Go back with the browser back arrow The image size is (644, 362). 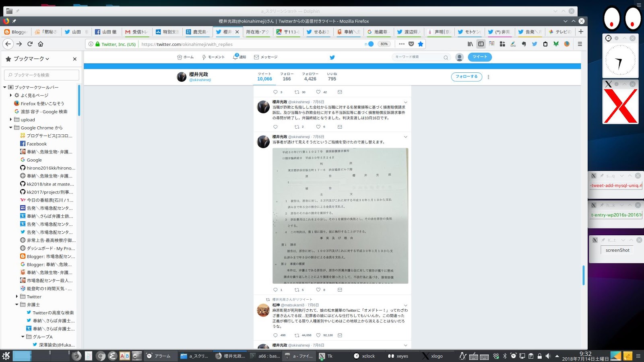pos(8,44)
